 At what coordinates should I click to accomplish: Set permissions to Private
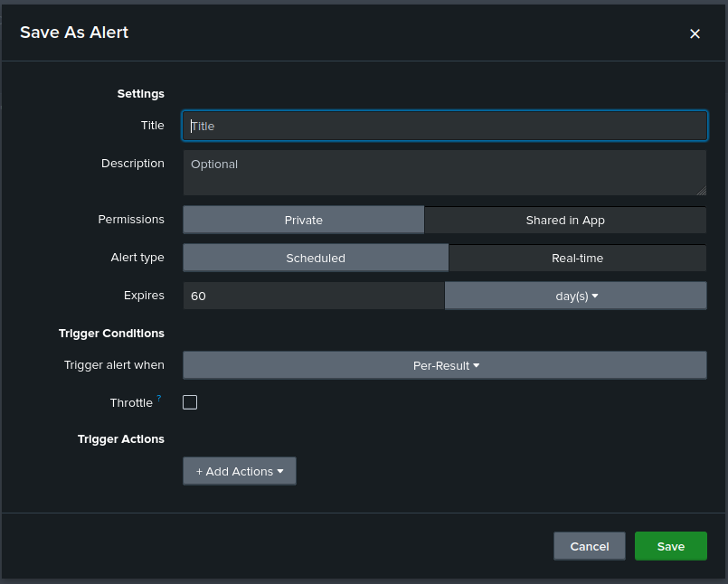pyautogui.click(x=304, y=220)
